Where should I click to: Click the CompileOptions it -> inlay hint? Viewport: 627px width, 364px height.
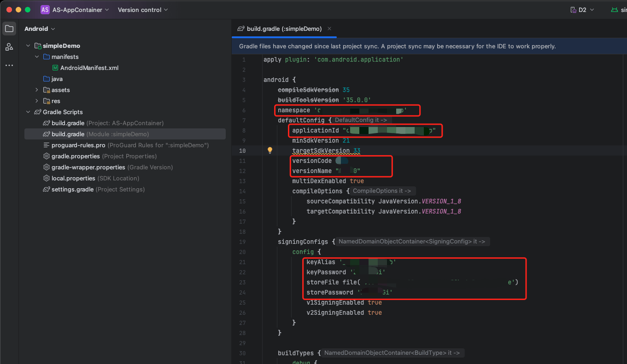(382, 191)
